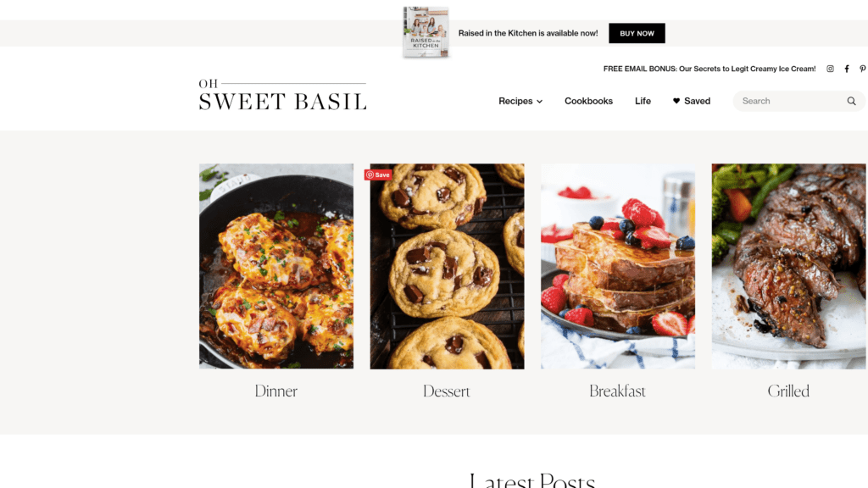868x488 pixels.
Task: Open the free email bonus ice cream link
Action: coord(709,69)
